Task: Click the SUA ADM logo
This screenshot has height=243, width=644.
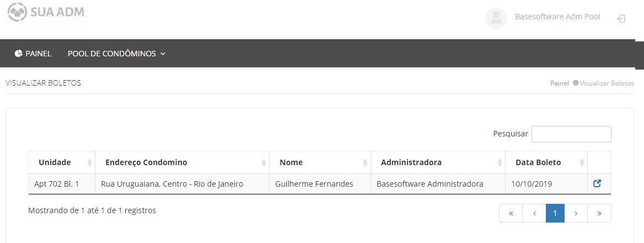Action: (46, 12)
